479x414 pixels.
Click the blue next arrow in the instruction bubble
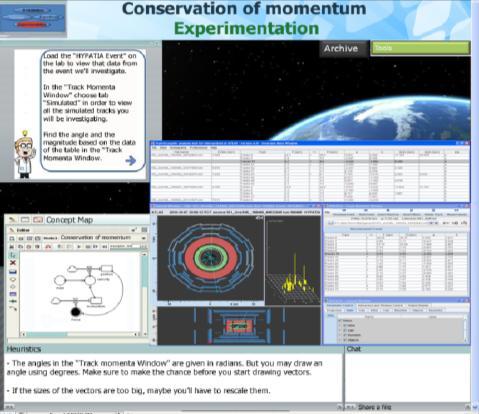131,161
